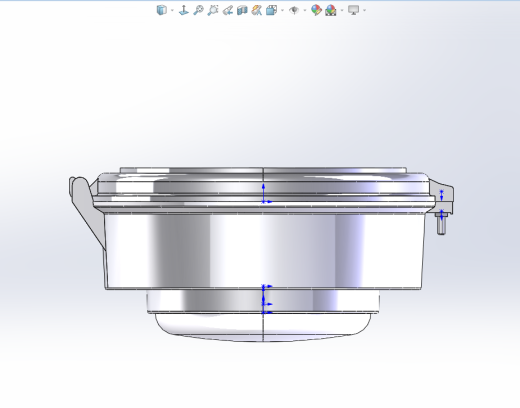
Task: Go back to Previous View
Action: pyautogui.click(x=227, y=10)
